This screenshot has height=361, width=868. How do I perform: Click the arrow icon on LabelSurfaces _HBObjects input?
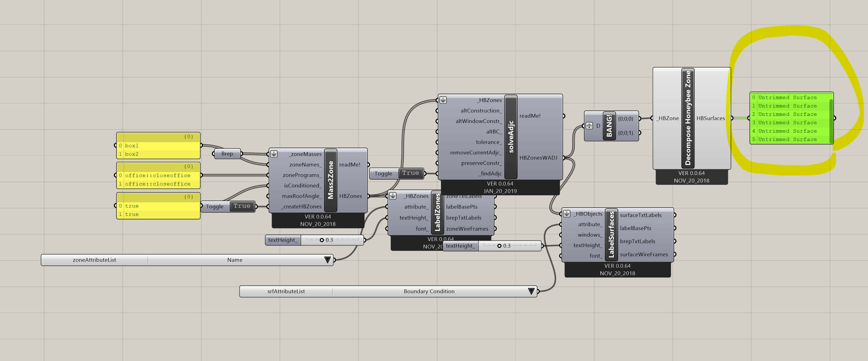pyautogui.click(x=566, y=214)
